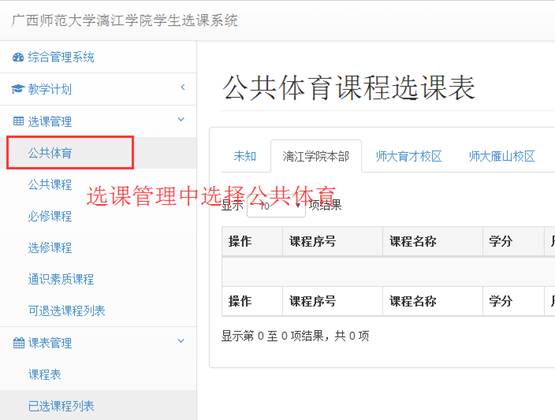Click the calendar icon beside 课表管理
Screen dimensions: 555x420
point(18,343)
